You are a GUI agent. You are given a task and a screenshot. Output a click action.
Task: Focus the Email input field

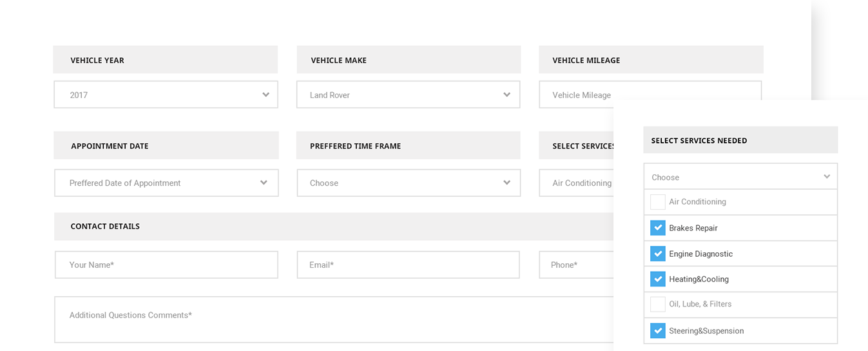408,265
